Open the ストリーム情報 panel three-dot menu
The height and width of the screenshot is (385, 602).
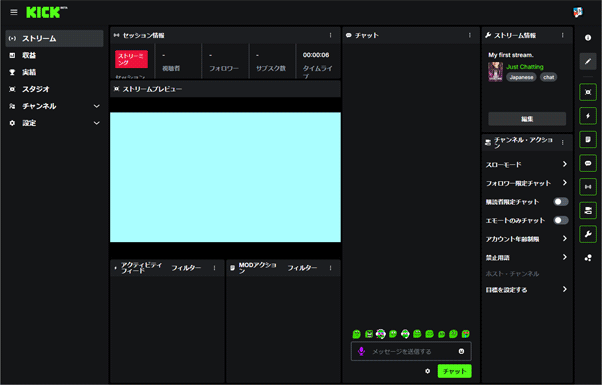tap(562, 35)
